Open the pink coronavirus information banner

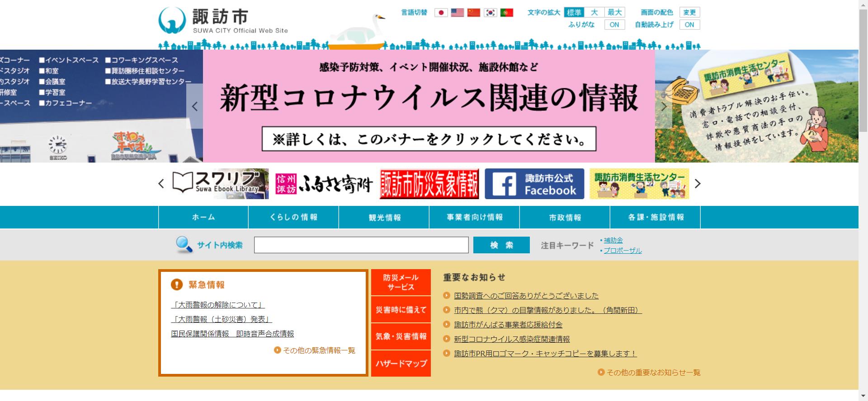429,106
